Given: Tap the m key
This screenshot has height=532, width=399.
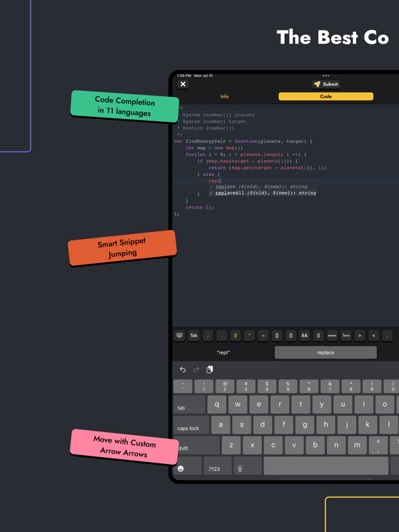Looking at the screenshot, I should [357, 445].
